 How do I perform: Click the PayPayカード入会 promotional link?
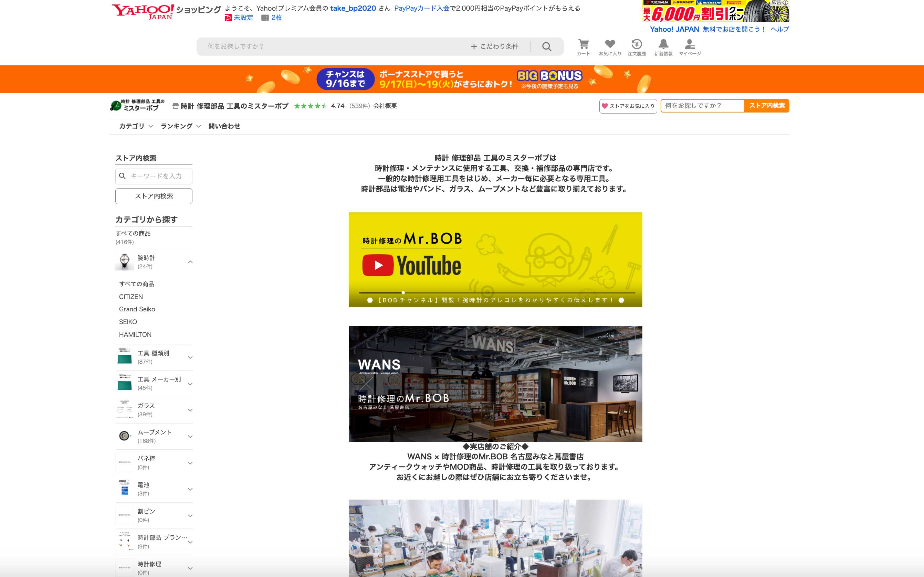click(x=423, y=8)
